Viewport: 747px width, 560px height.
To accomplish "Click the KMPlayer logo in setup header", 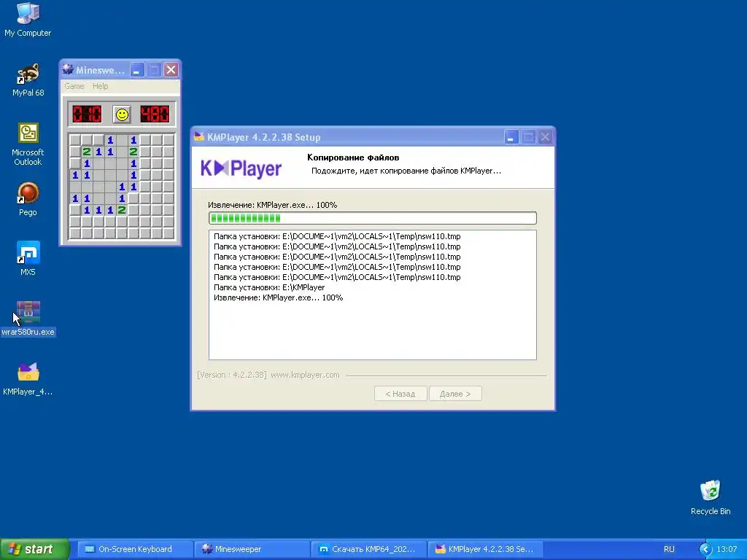I will click(x=241, y=168).
